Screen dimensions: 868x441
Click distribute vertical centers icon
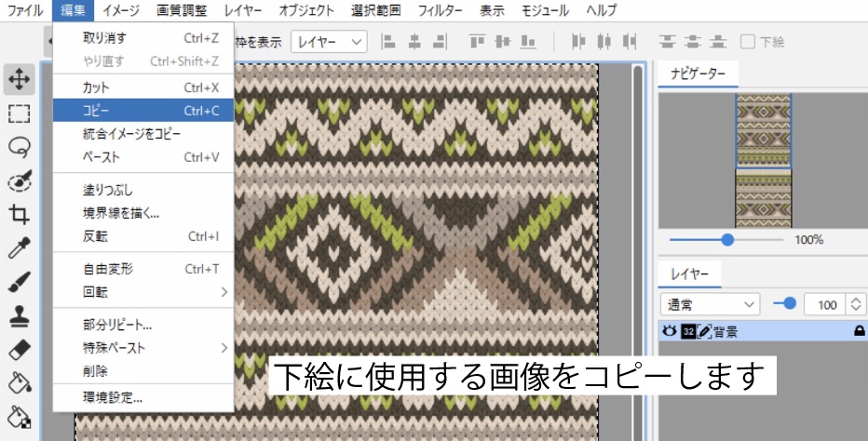693,42
